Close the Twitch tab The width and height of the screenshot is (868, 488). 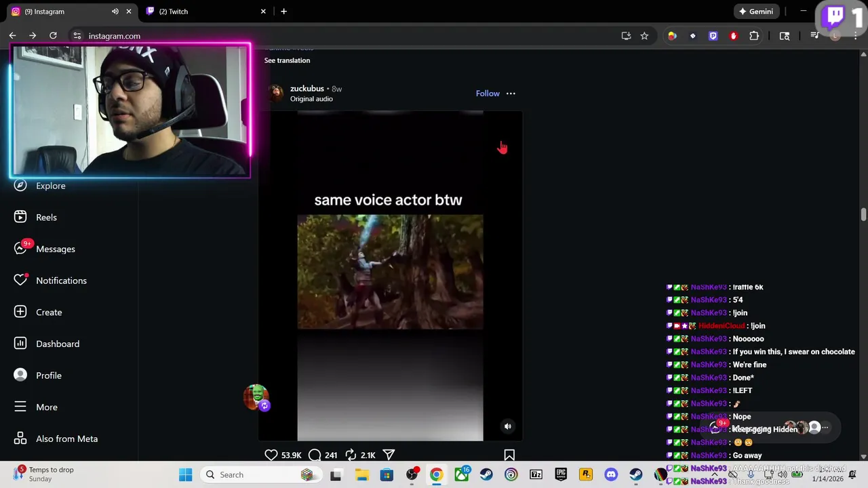click(x=263, y=12)
